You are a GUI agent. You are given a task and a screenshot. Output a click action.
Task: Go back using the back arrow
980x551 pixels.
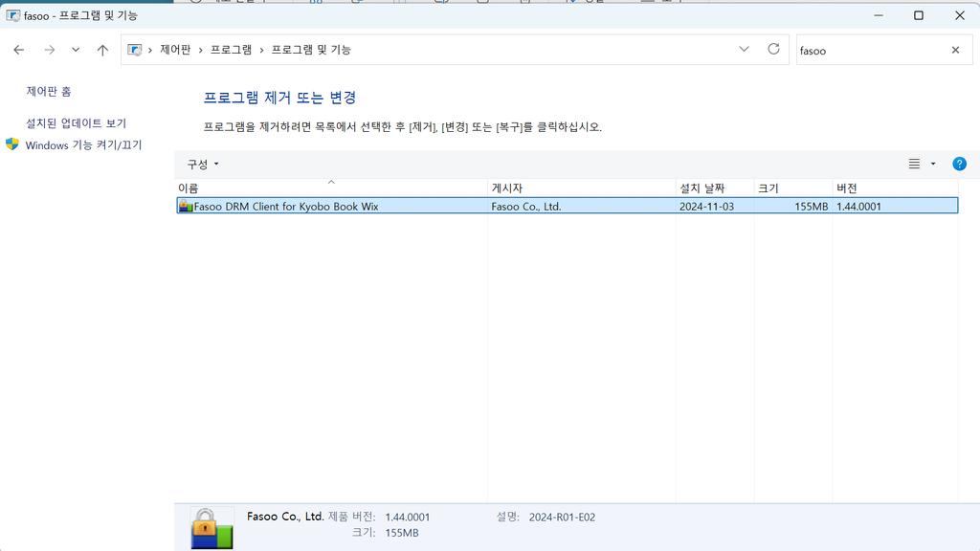tap(19, 50)
